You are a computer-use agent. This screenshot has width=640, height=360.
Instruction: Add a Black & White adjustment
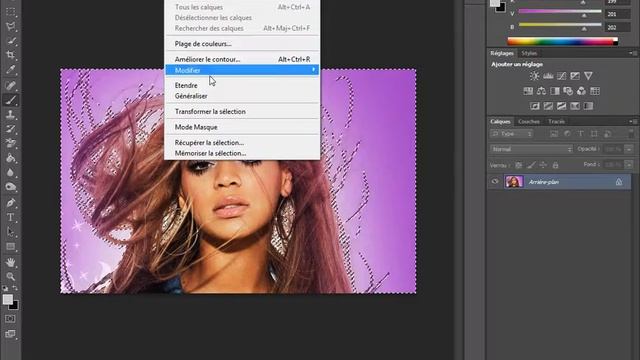[555, 91]
